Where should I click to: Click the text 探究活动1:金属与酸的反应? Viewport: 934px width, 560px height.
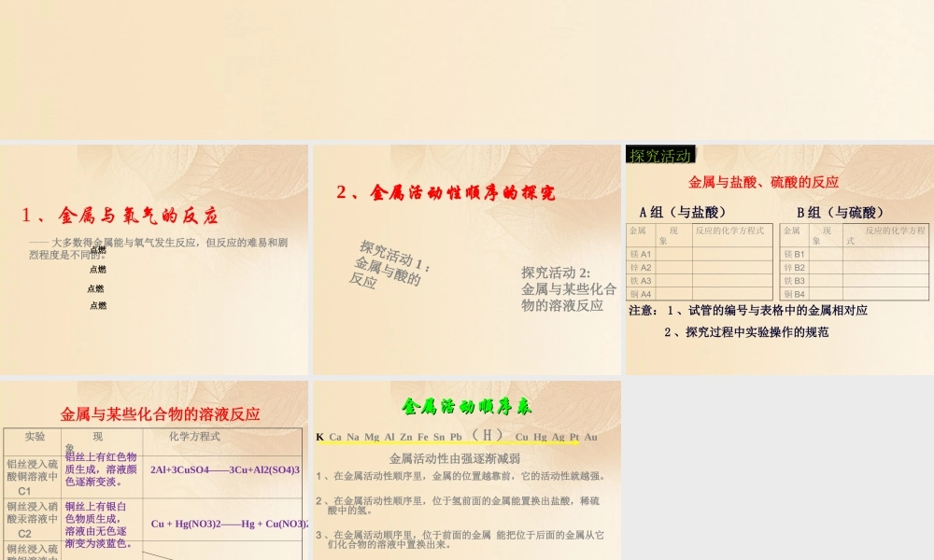click(x=389, y=264)
